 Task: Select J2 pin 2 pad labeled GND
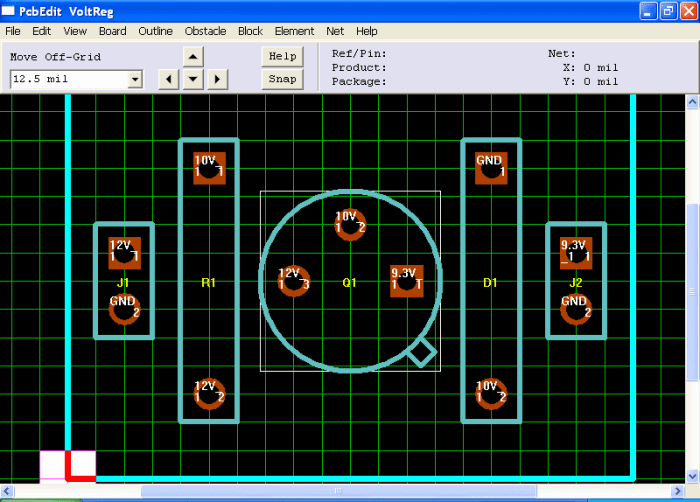click(576, 309)
